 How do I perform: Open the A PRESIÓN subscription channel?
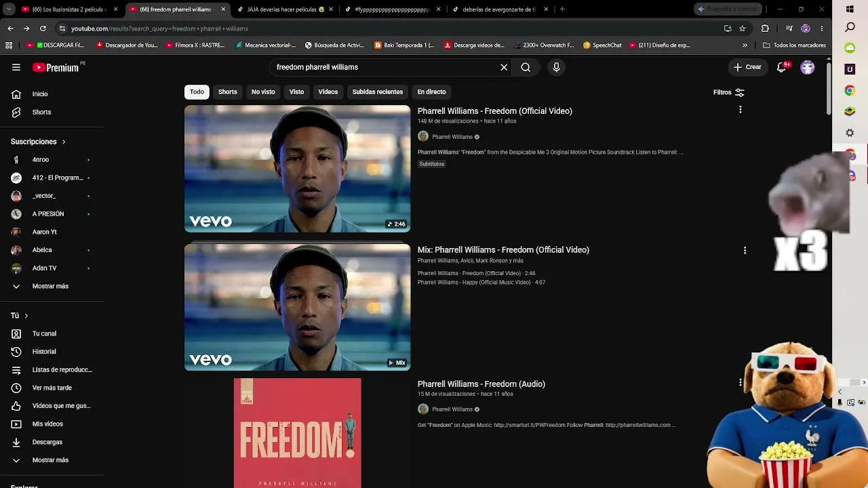coord(52,214)
